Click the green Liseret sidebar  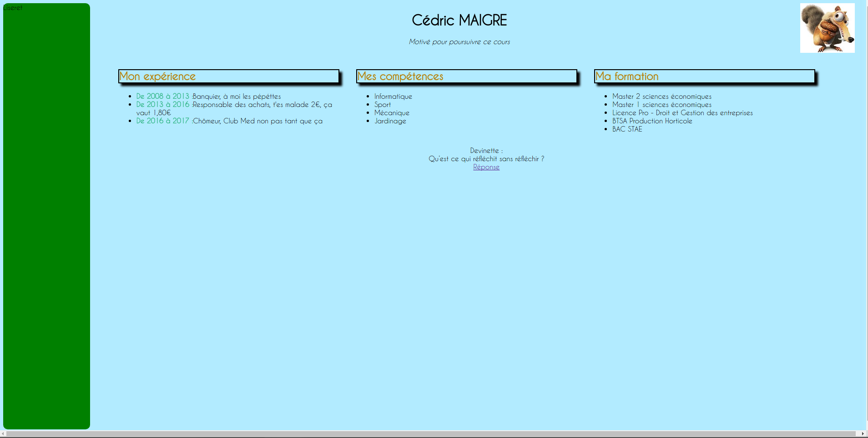pyautogui.click(x=46, y=228)
